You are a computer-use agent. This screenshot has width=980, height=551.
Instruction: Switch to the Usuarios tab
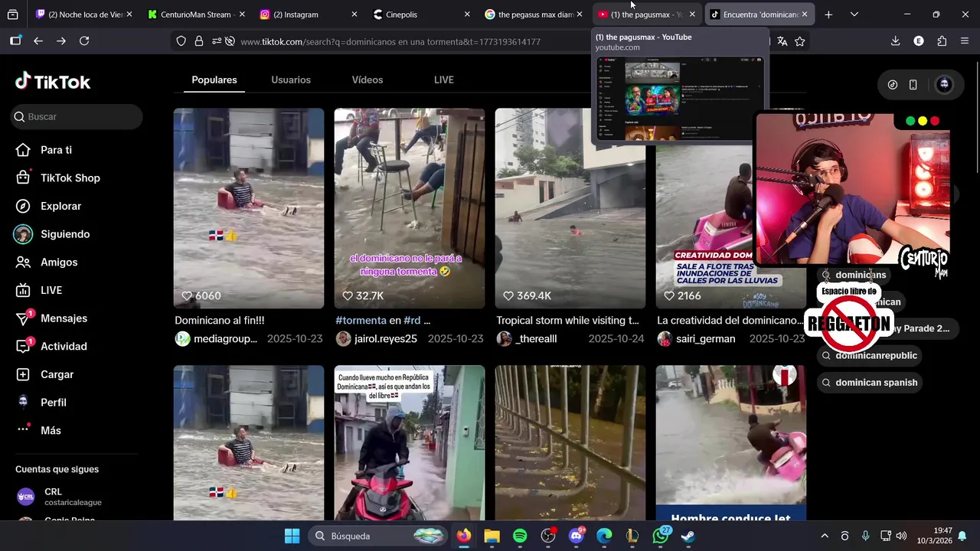[x=291, y=80]
